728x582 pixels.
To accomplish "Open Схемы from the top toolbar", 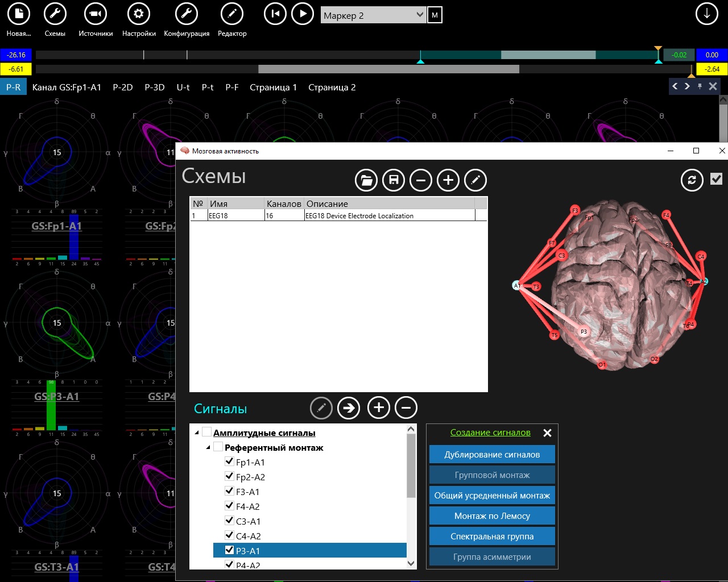I will click(55, 14).
